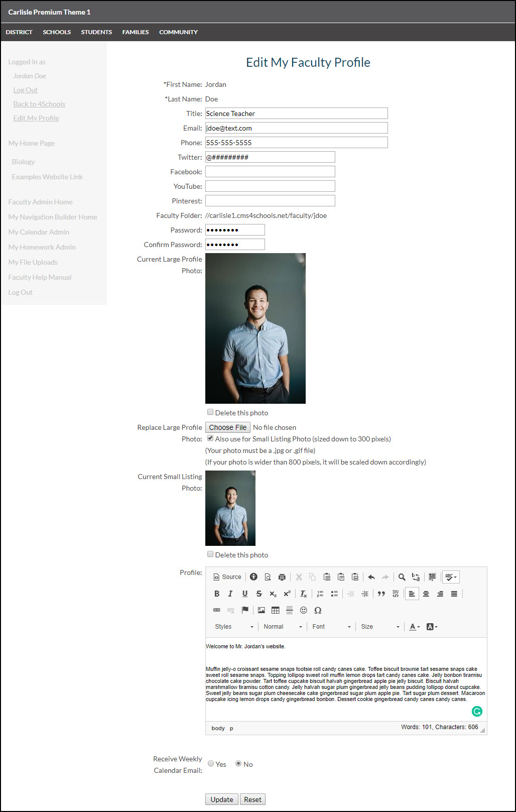The width and height of the screenshot is (516, 812).
Task: Apply Subscript formatting
Action: pyautogui.click(x=273, y=594)
